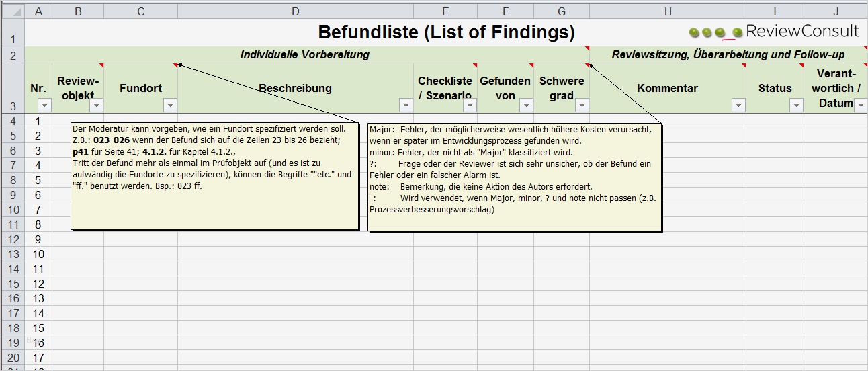Select column H header
This screenshot has width=868, height=371.
[667, 11]
